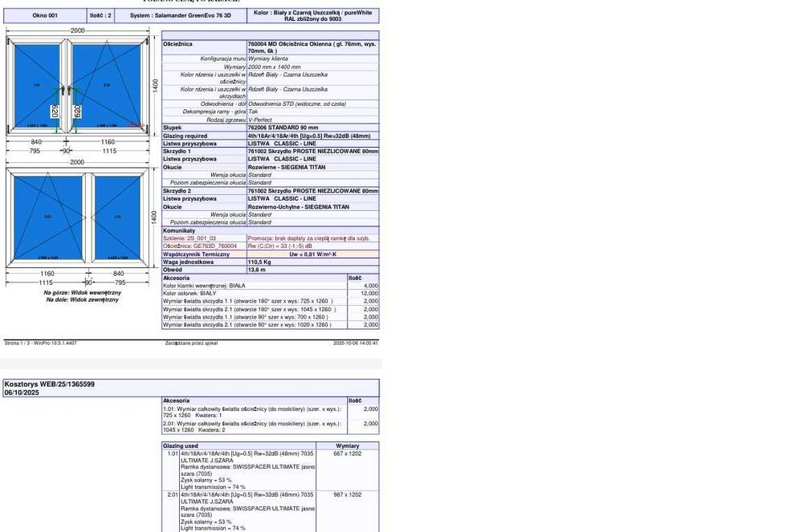Select the 'Dekompresja ramy - góra' label
This screenshot has width=803, height=532.
click(214, 112)
